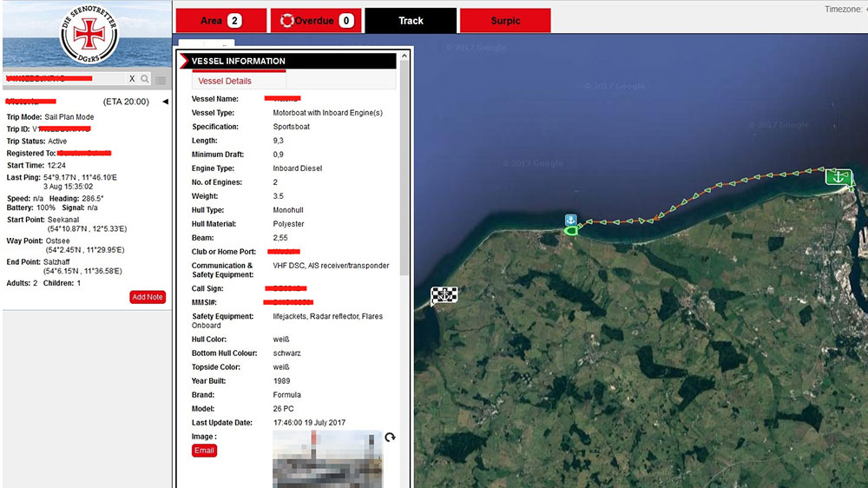Click the green anchor start marker on map
868x488 pixels.
click(838, 177)
